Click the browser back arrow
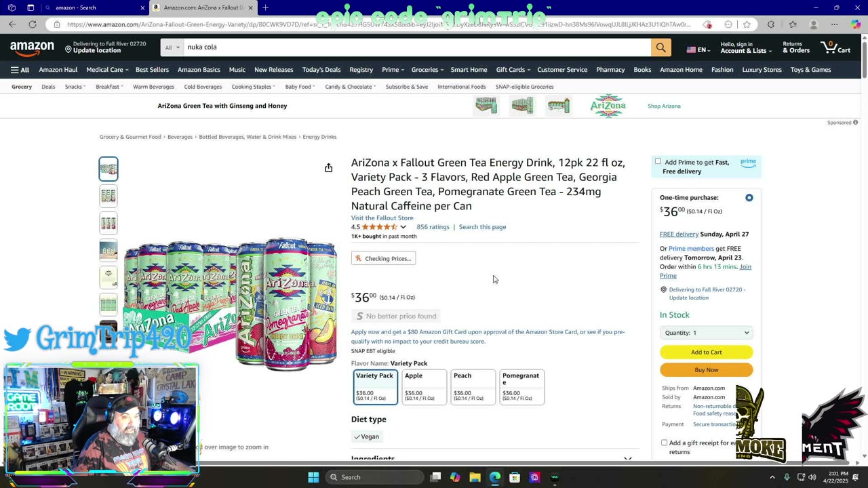Screen dimensions: 868x488 click(12, 24)
